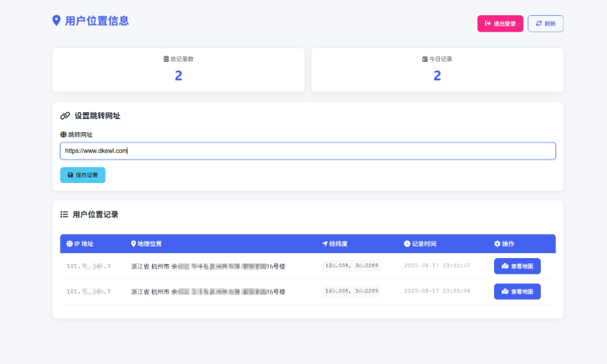Click the IP 地址 column header text

click(x=83, y=244)
